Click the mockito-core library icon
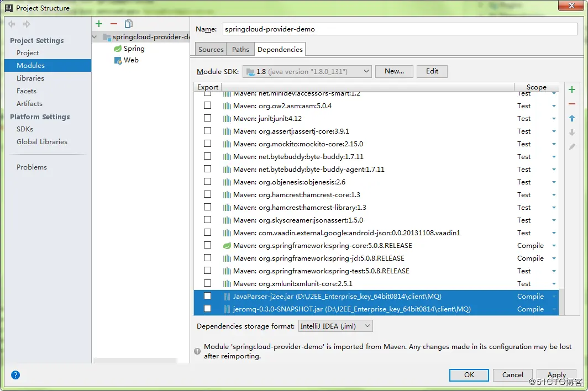The height and width of the screenshot is (391, 588). tap(227, 144)
